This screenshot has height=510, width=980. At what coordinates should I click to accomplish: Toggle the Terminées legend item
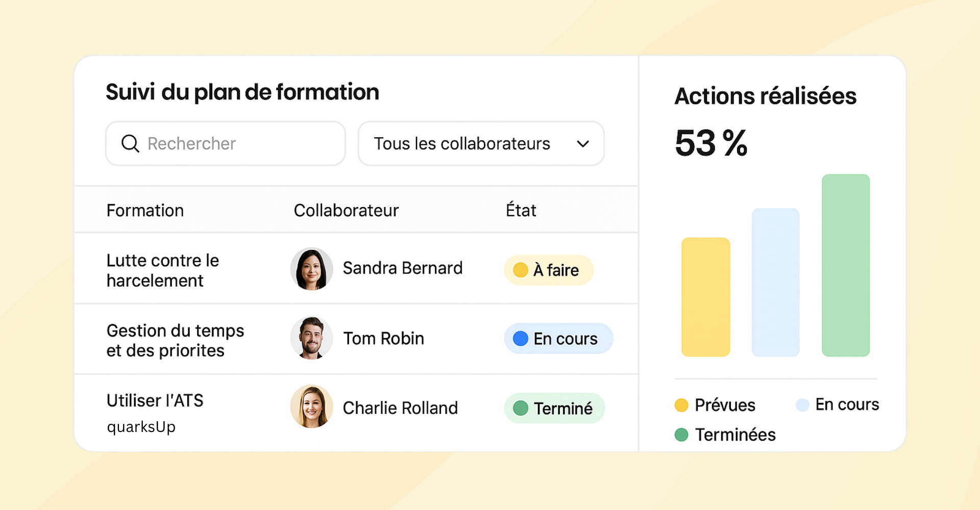coord(725,435)
